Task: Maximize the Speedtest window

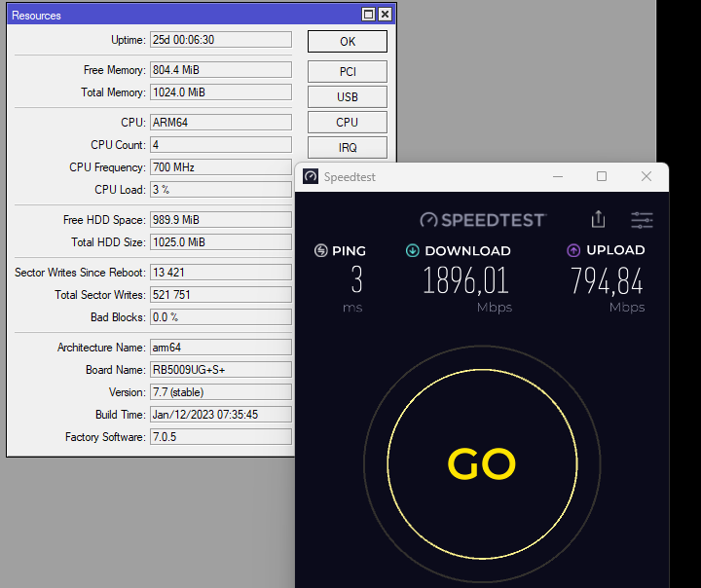Action: point(602,176)
